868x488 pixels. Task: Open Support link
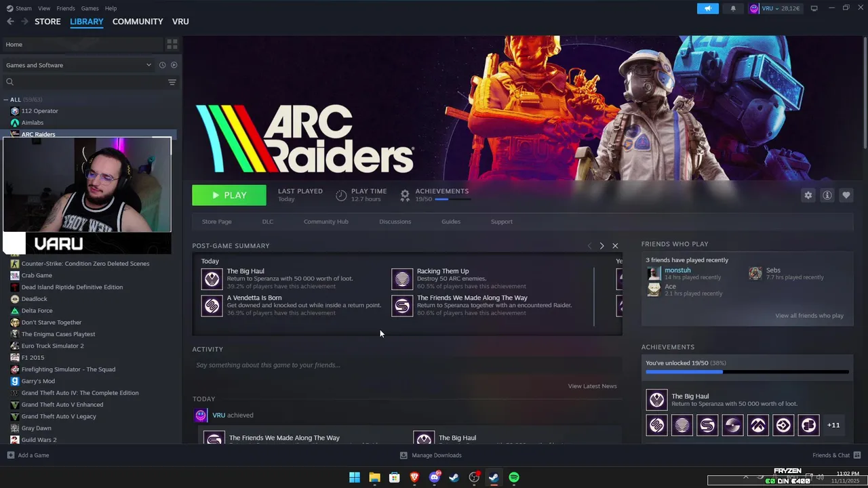tap(502, 222)
